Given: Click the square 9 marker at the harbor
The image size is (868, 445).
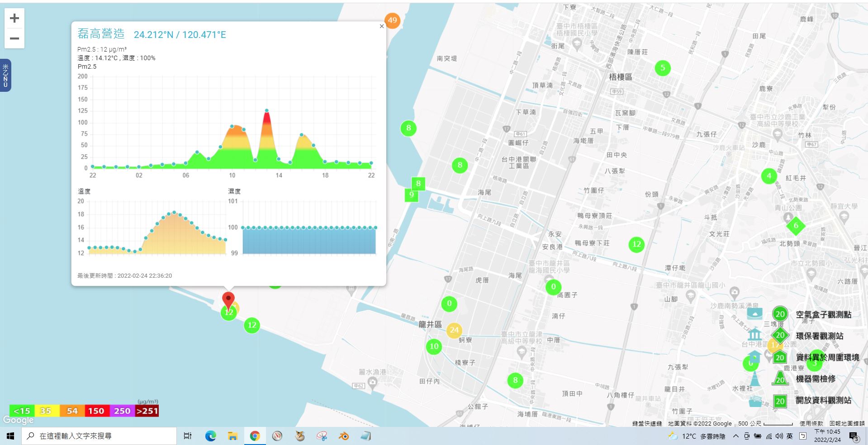Looking at the screenshot, I should click(412, 195).
